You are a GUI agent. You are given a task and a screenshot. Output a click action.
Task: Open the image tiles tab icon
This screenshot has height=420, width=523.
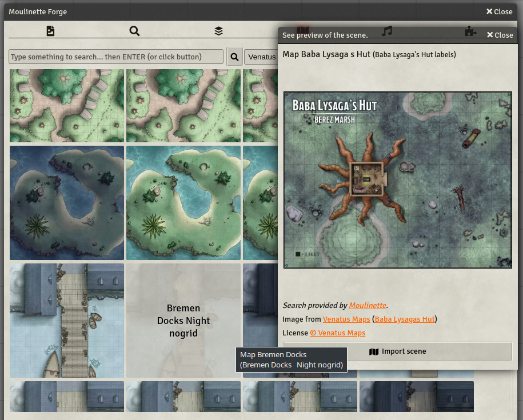50,31
